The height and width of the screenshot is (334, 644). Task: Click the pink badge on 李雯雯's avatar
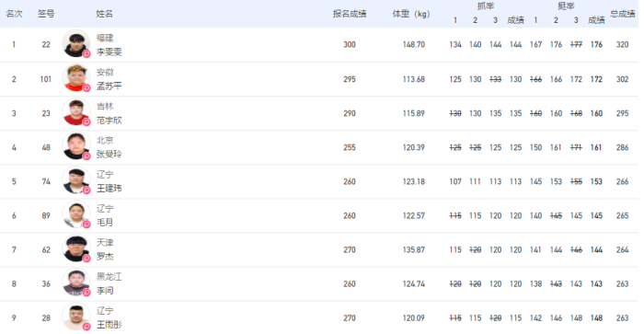(86, 53)
